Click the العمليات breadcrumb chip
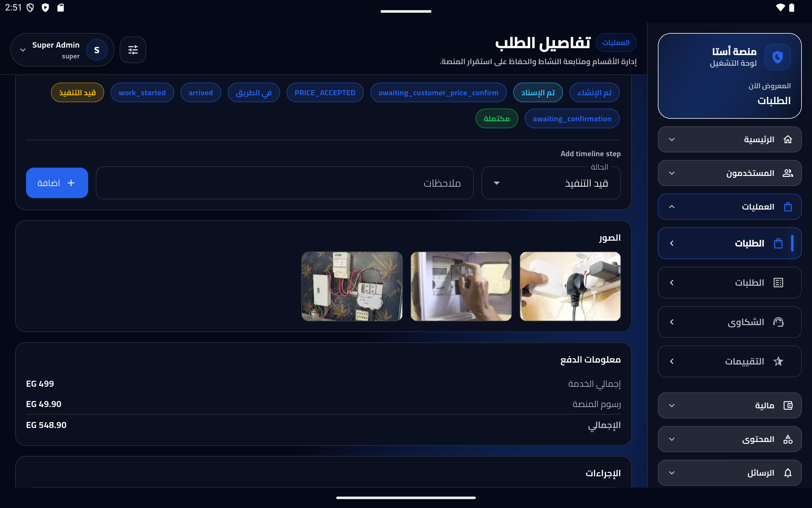The image size is (812, 508). 616,43
